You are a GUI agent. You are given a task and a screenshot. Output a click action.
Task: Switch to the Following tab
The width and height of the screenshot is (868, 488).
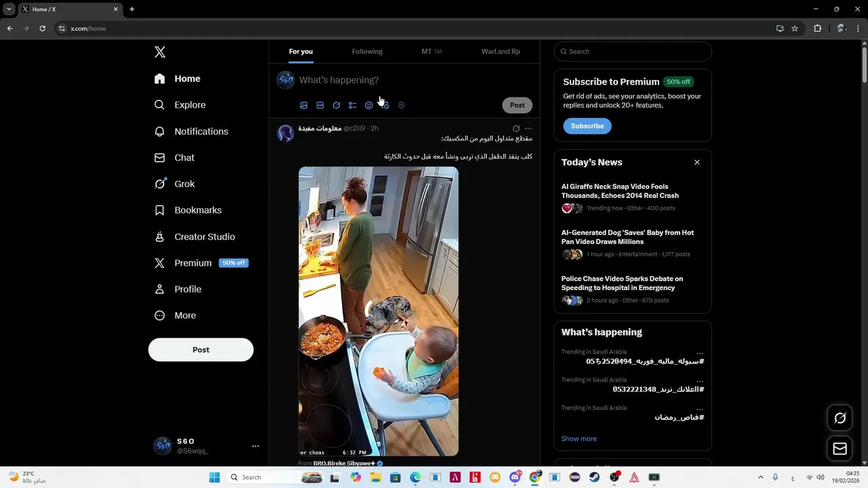tap(367, 52)
